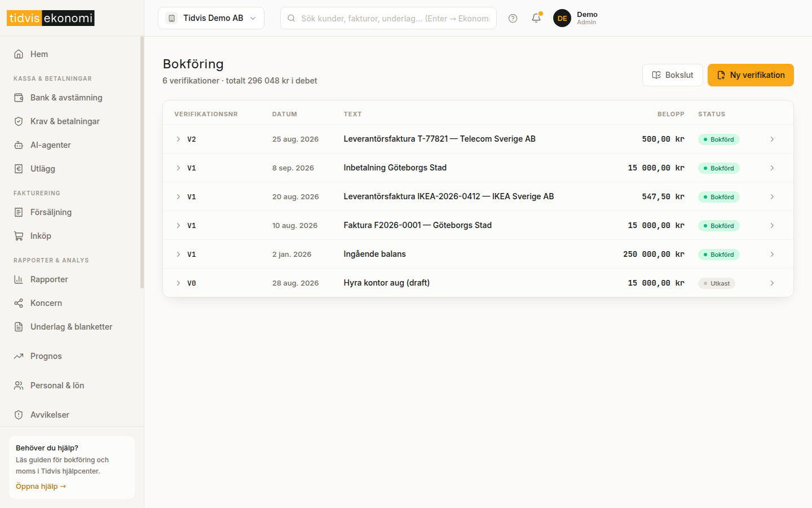Expand the Telecom Sverige AB verification row
812x508 pixels.
point(178,139)
